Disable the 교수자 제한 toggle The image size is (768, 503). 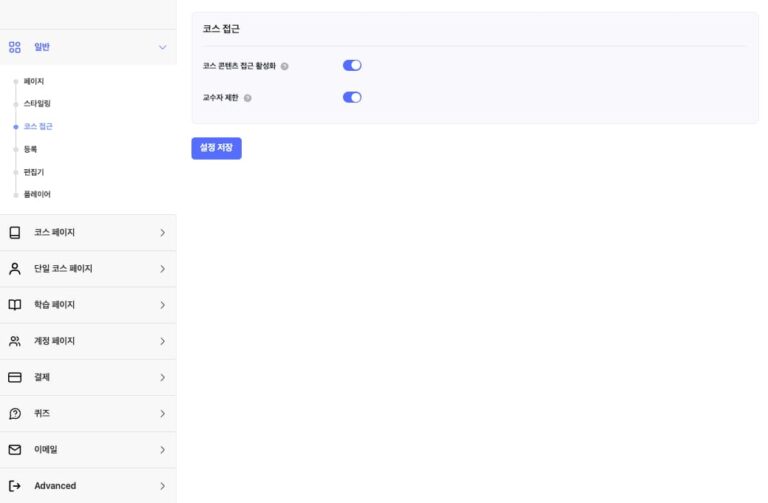point(352,98)
